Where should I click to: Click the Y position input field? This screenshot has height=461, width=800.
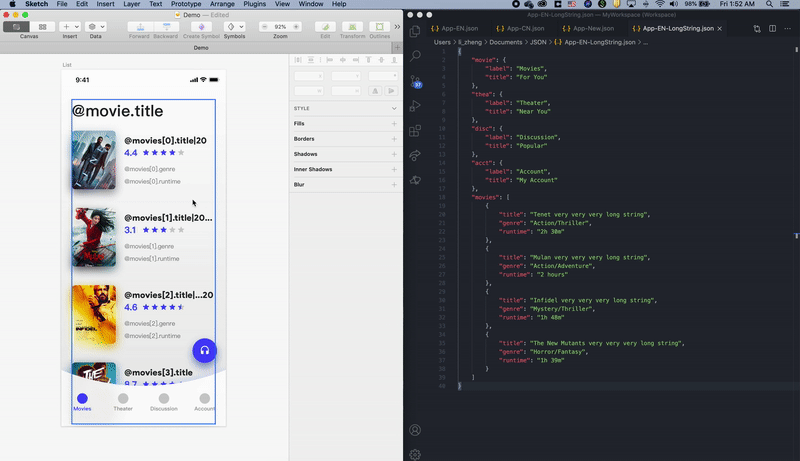(345, 76)
